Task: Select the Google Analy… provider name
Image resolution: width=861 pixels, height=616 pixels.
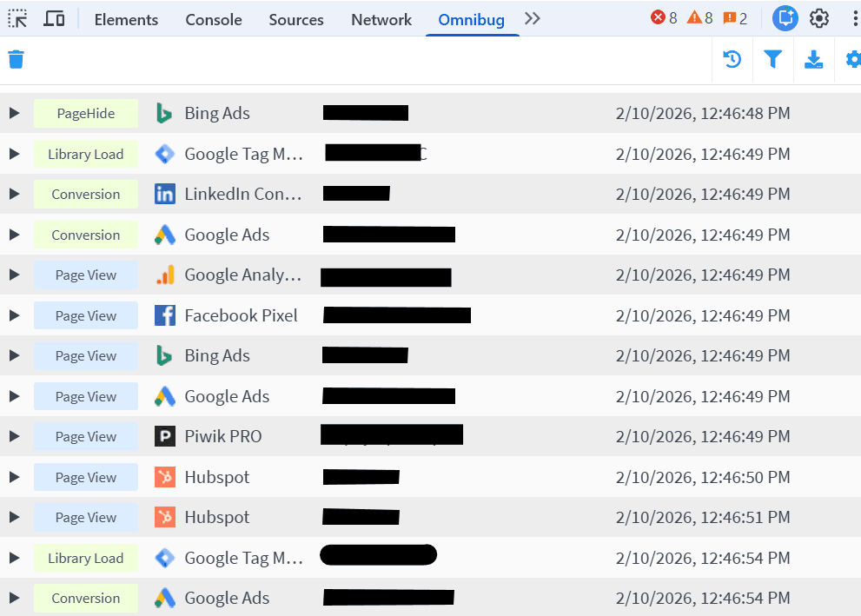Action: click(x=243, y=275)
